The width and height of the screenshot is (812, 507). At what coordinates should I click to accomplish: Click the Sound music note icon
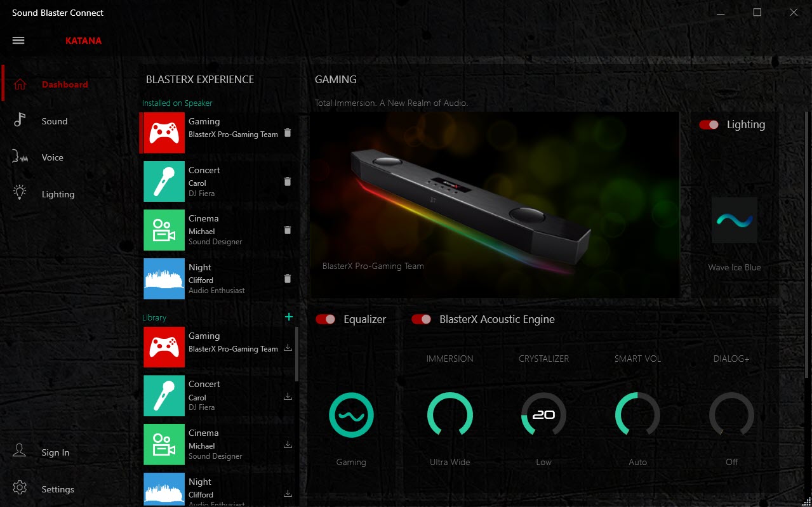[20, 121]
